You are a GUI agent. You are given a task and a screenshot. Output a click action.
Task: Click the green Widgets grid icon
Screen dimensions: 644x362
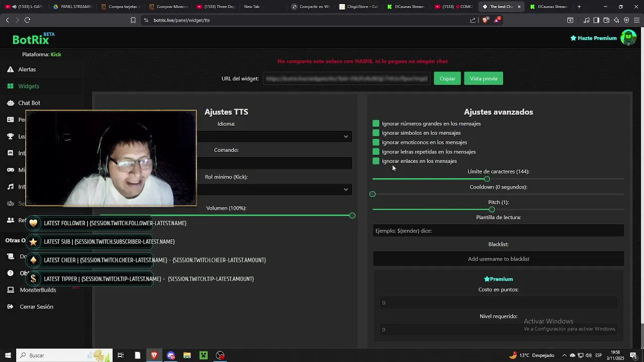coord(10,86)
